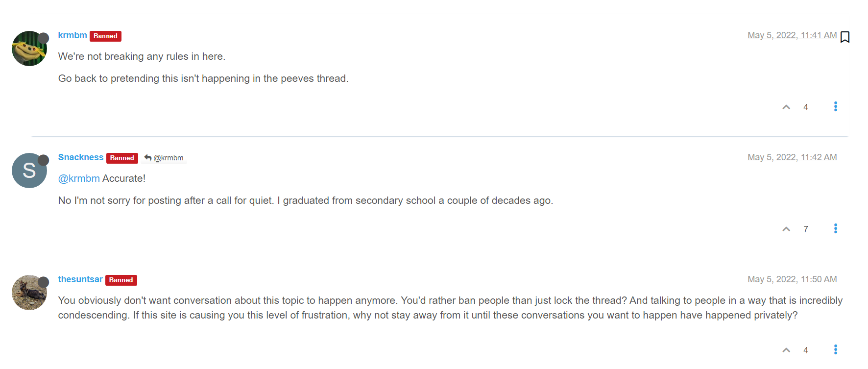
Task: Open post tools menu for Snackness's post
Action: point(836,229)
